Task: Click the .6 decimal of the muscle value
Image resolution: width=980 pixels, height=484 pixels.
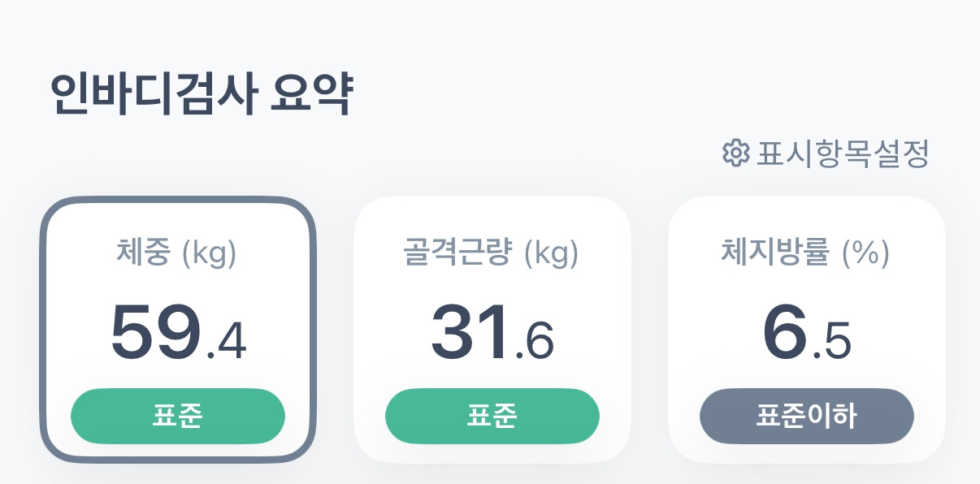Action: (x=536, y=341)
